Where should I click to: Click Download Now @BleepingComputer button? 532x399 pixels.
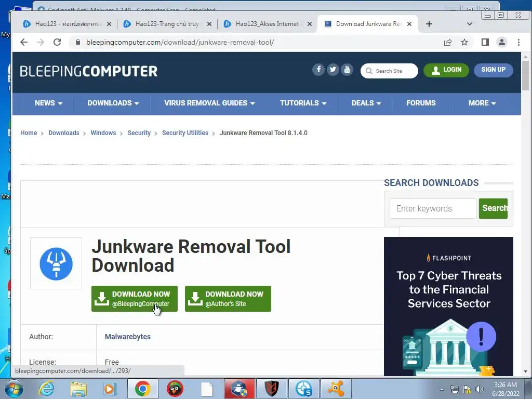[135, 299]
